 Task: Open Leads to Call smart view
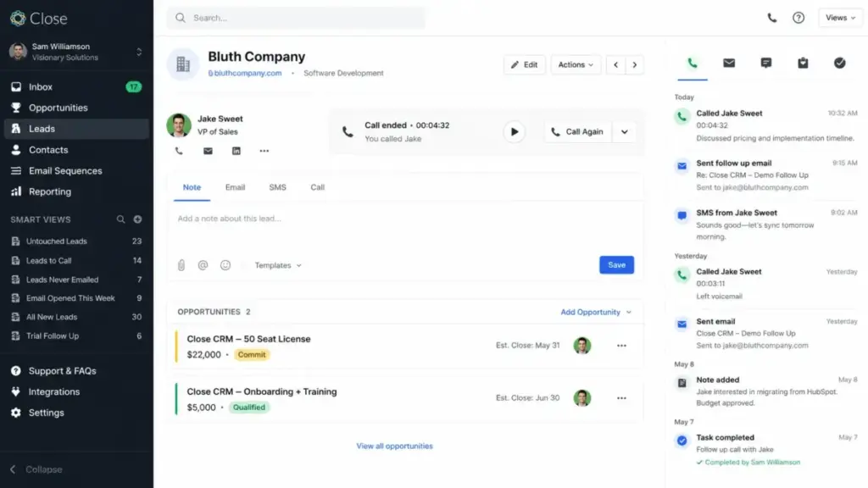pos(76,261)
